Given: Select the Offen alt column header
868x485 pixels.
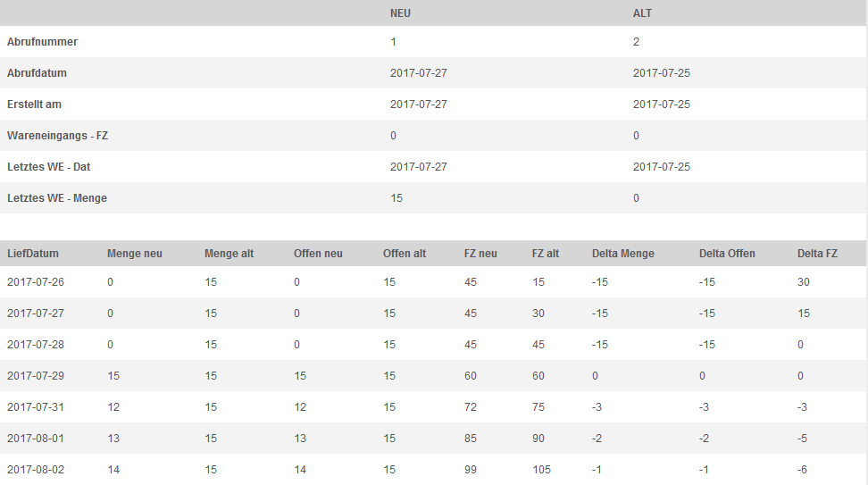Looking at the screenshot, I should click(x=405, y=254).
